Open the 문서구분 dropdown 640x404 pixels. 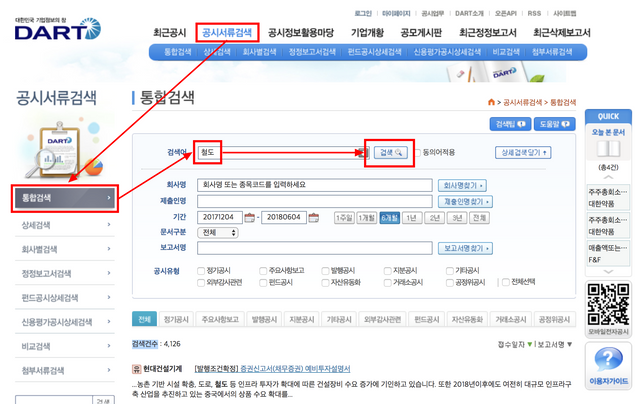click(x=218, y=233)
